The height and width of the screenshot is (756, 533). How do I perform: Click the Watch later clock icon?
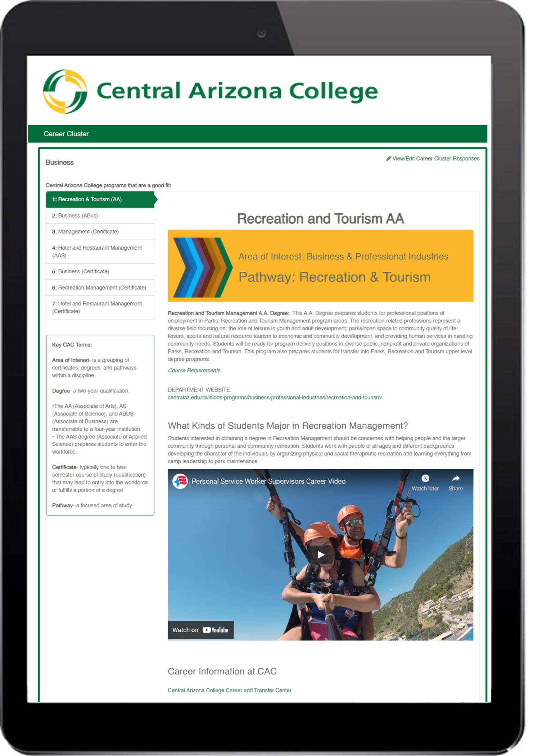click(425, 479)
